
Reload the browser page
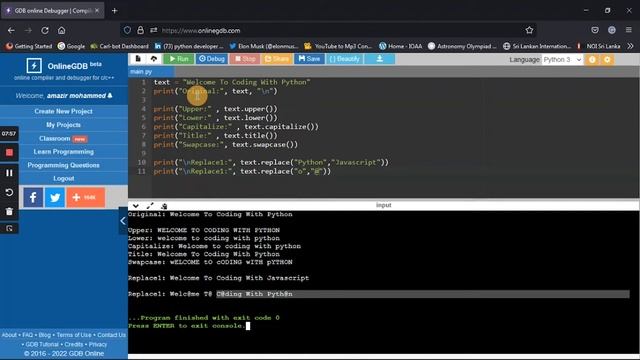[x=45, y=30]
